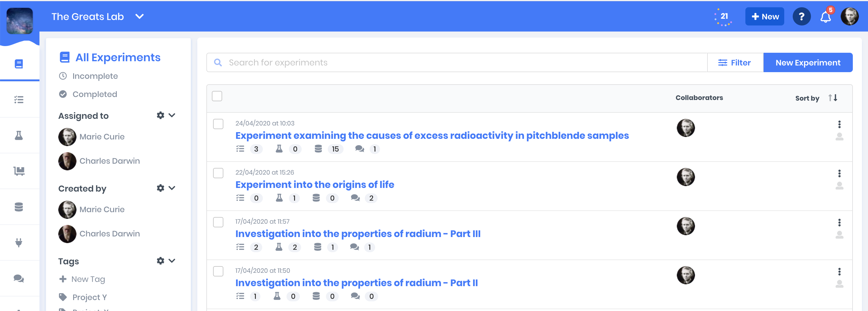Open the comments icon in left sidebar

coord(19,278)
